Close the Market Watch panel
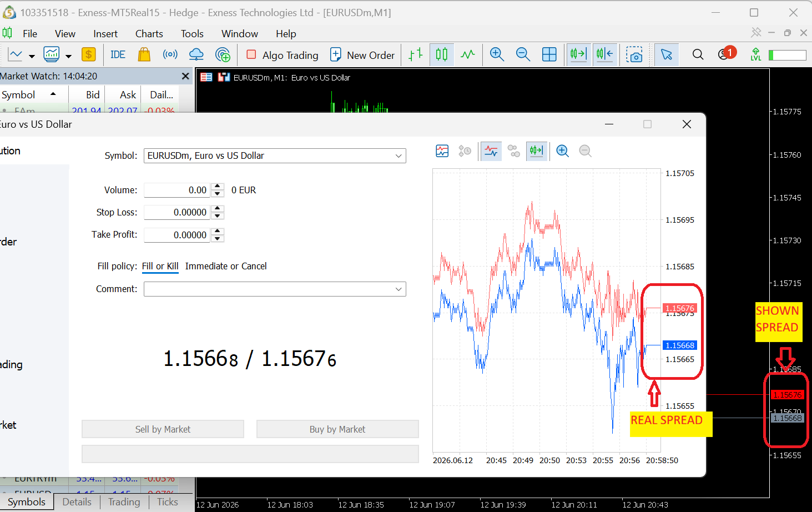812x512 pixels. [185, 76]
